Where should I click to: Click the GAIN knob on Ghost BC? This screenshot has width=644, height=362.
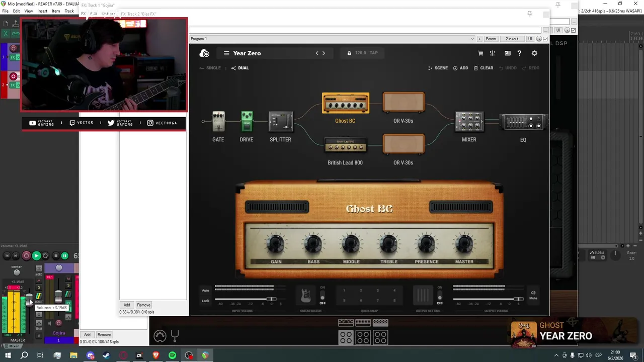coord(276,244)
